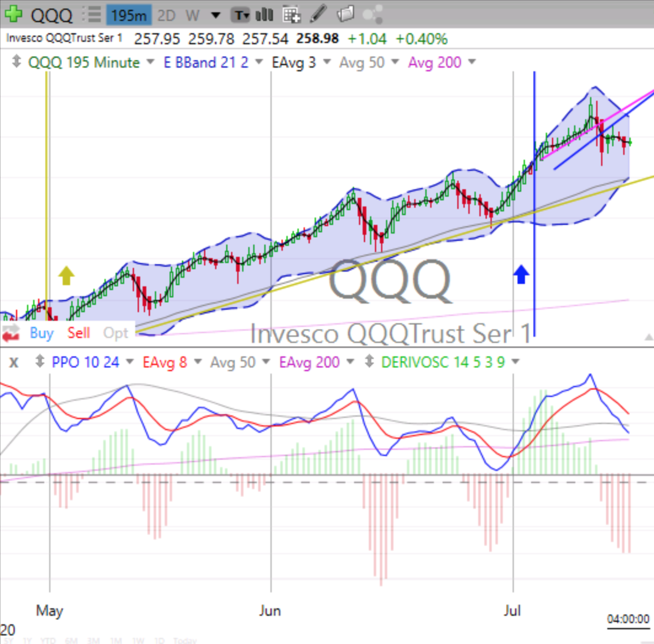Click the bar chart style icon

click(x=264, y=15)
